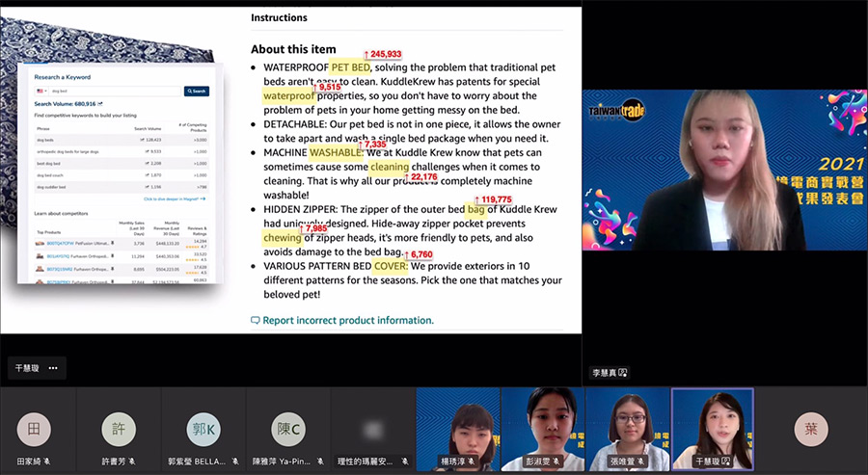The image size is (868, 475).
Task: Open more options next to 干慧璇 label
Action: 53,368
